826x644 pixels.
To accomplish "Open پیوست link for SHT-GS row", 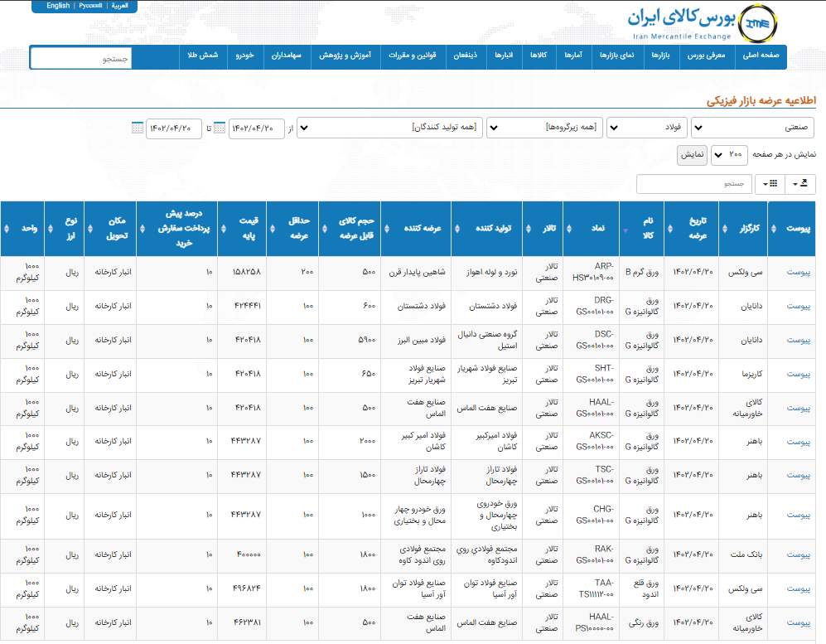I will [799, 374].
